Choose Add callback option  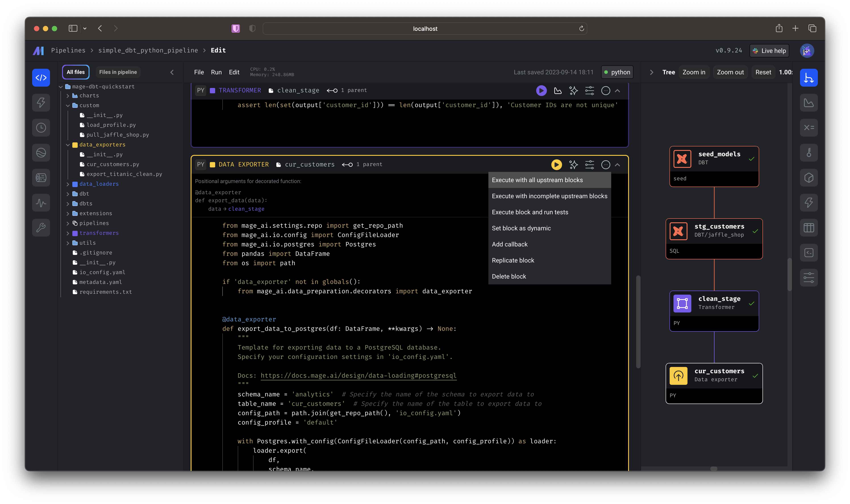click(x=549, y=244)
